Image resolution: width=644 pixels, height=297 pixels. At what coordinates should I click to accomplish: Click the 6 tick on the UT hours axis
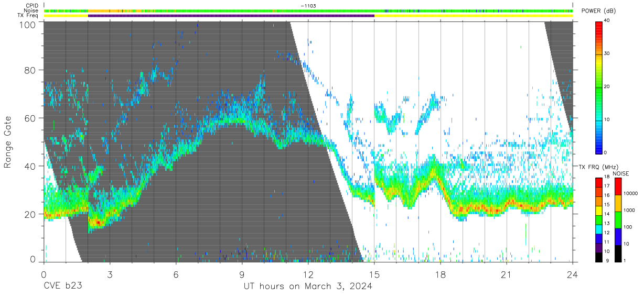(176, 274)
